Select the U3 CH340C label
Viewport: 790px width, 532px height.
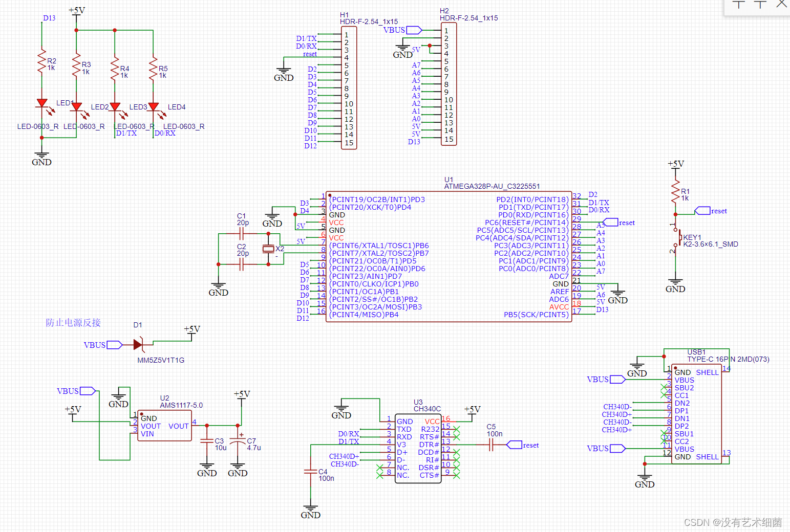point(427,406)
